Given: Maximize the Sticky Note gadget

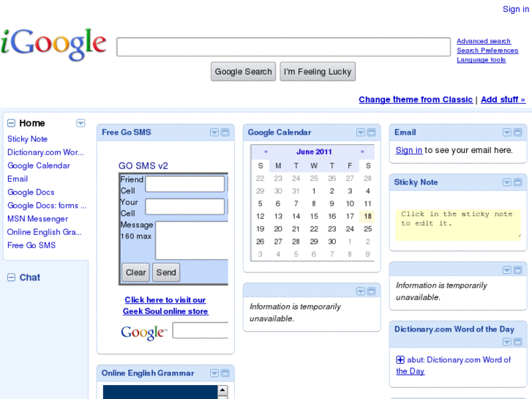Looking at the screenshot, I should tap(518, 182).
